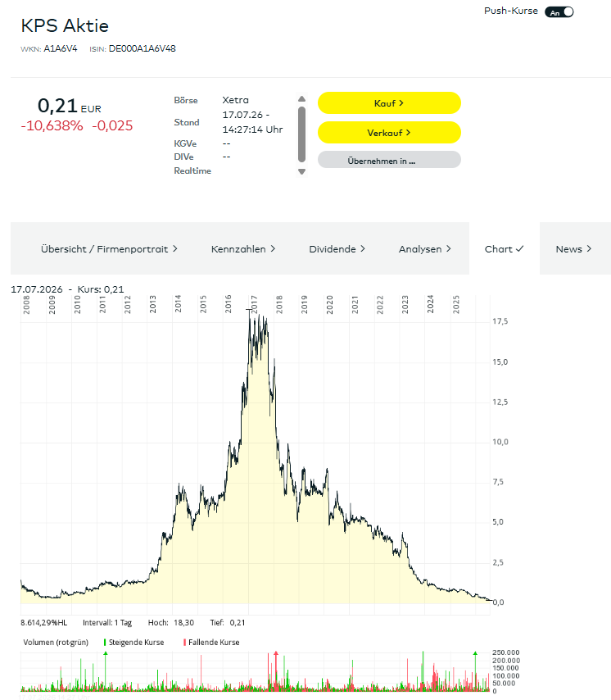The image size is (611, 700).
Task: Click the percentage change -10,638%
Action: coord(52,126)
